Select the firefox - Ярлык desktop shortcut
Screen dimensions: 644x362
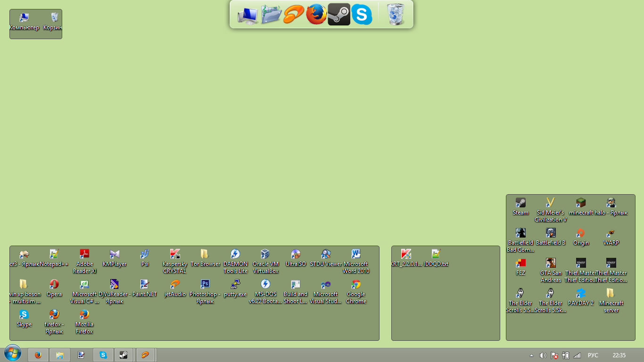tap(54, 322)
